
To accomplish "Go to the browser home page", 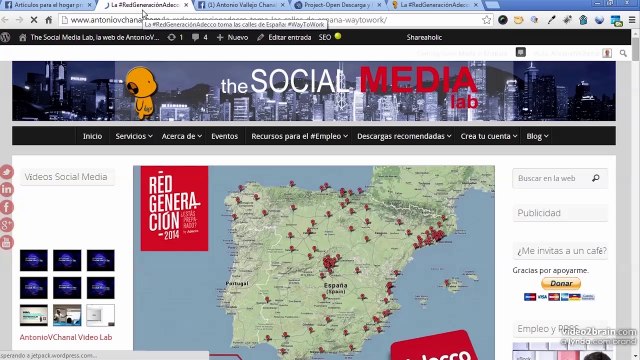I will tap(49, 20).
